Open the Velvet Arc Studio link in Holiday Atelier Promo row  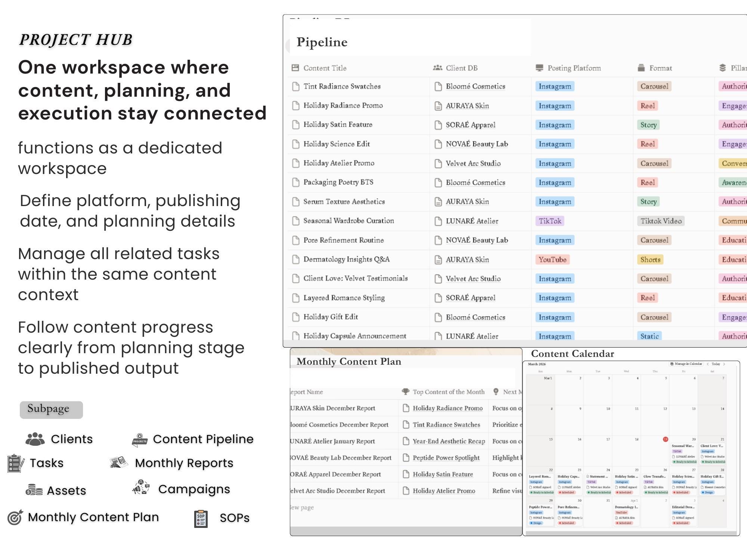tap(473, 164)
